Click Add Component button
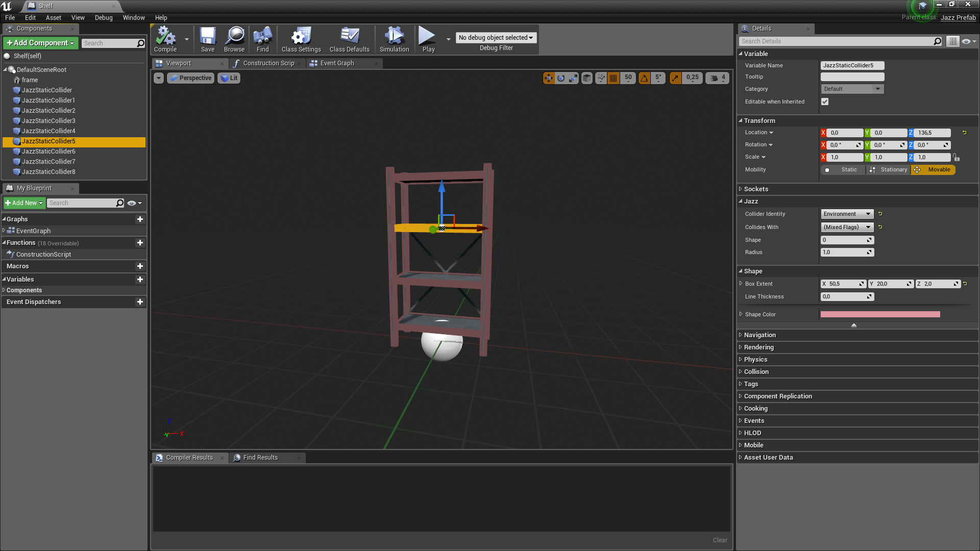 pos(41,43)
